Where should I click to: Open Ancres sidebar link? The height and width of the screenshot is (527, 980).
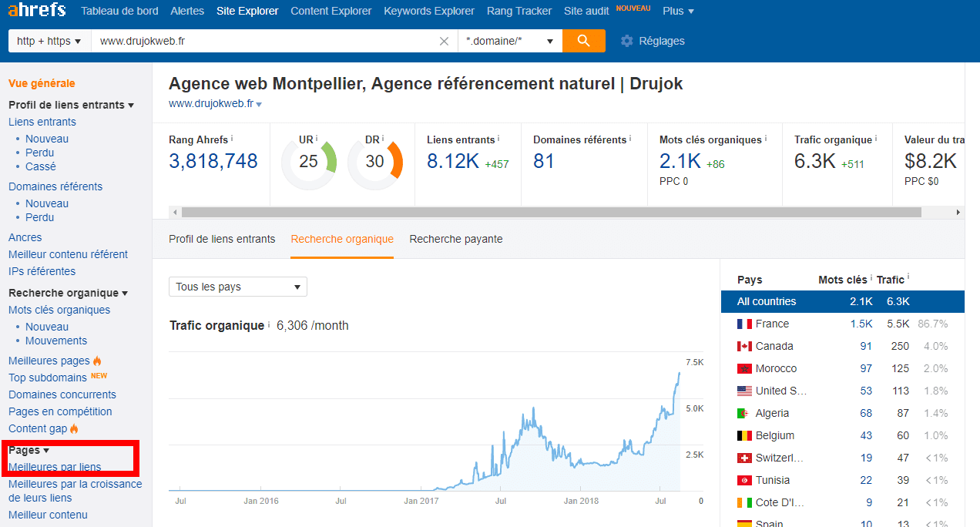tap(25, 237)
